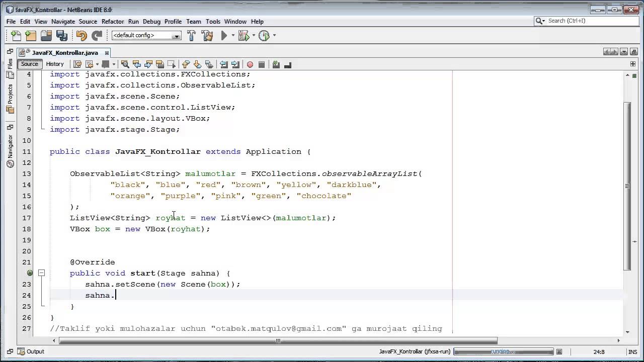Click the override annotation glyph on line 22
Viewport: 644px width, 362px height.
[x=30, y=273]
